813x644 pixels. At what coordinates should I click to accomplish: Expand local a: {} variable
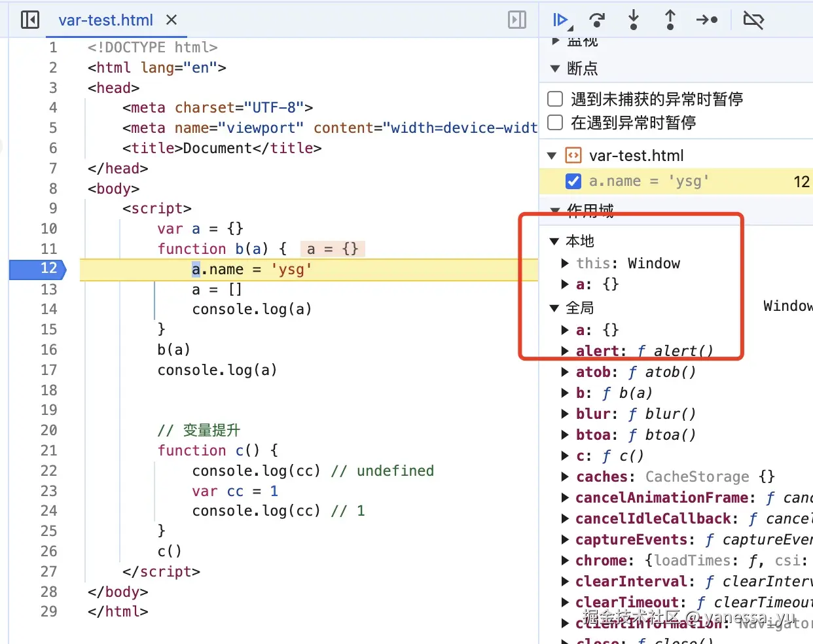(x=565, y=284)
